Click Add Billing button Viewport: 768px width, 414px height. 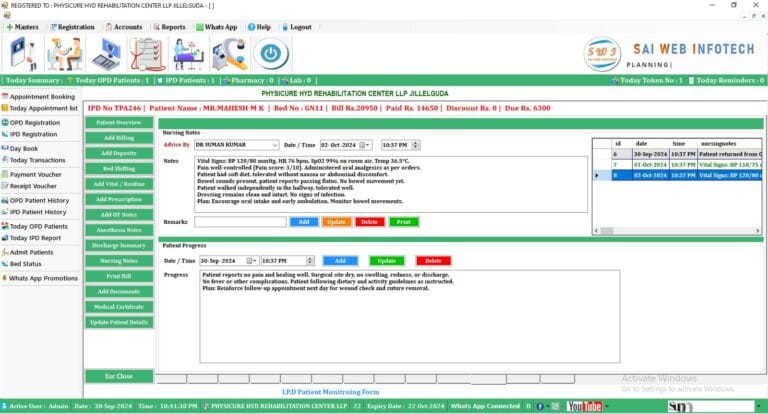[119, 138]
